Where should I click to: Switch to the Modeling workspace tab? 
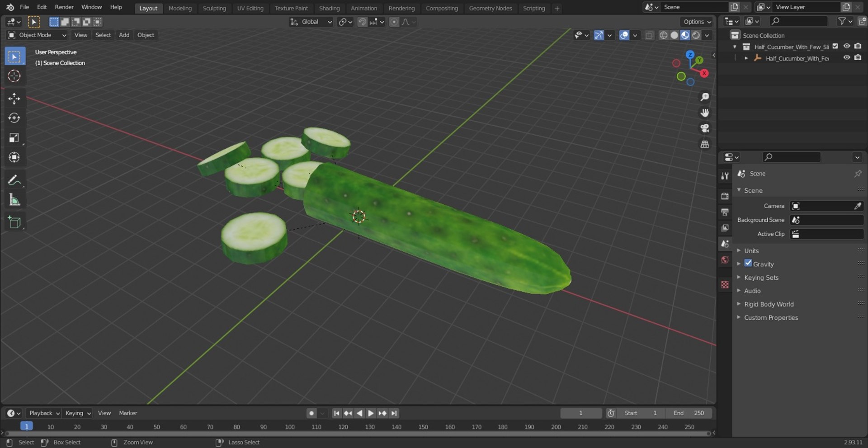pyautogui.click(x=180, y=8)
